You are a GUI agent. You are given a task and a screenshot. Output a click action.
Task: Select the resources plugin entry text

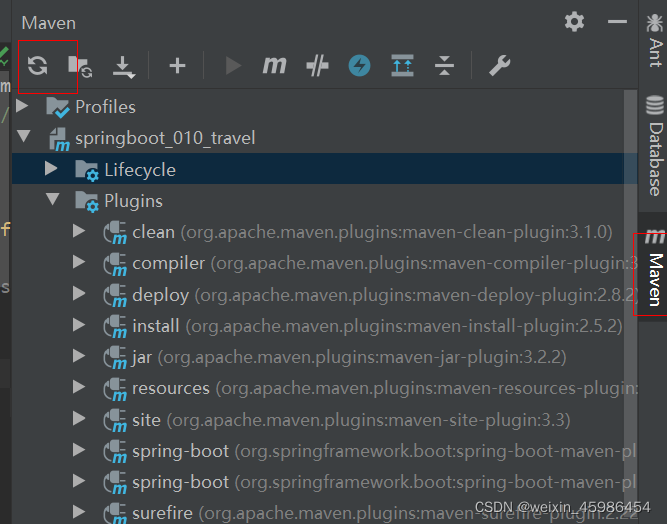tap(385, 389)
